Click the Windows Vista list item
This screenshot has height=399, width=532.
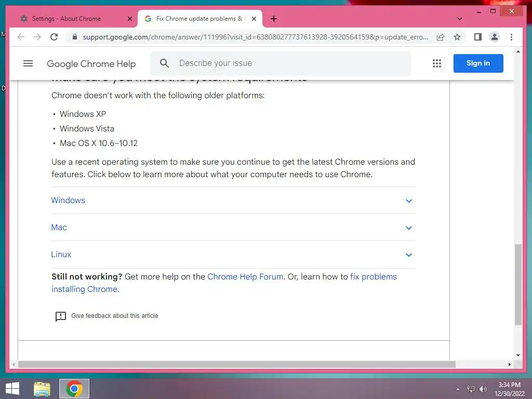click(x=87, y=129)
